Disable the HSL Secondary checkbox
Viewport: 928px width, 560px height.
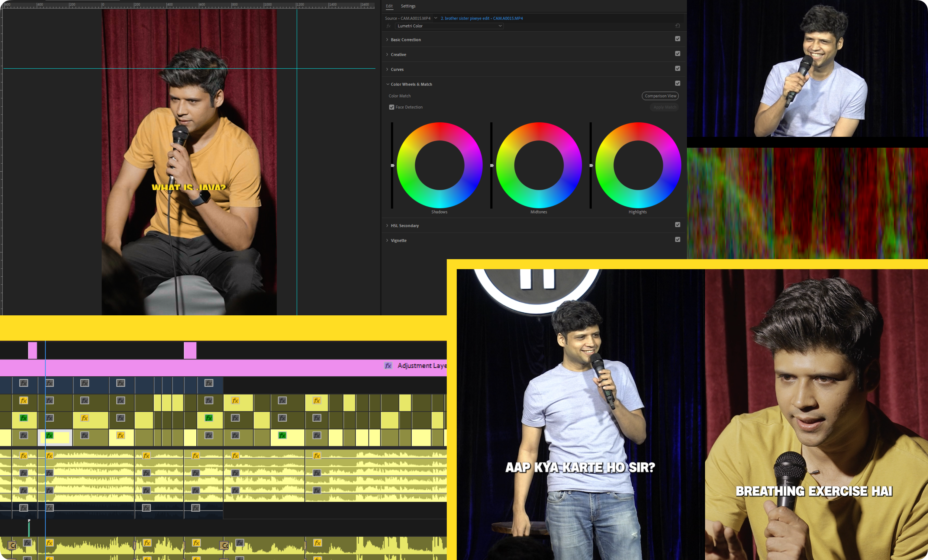click(678, 224)
